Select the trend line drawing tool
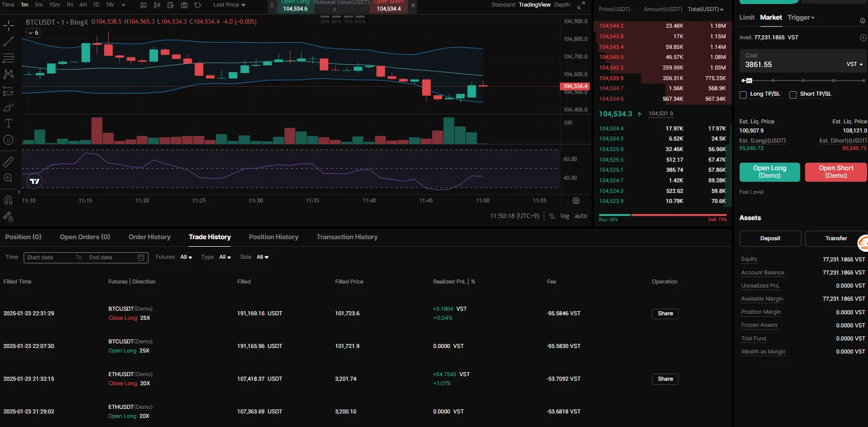Viewport: 868px width, 427px height. point(9,42)
